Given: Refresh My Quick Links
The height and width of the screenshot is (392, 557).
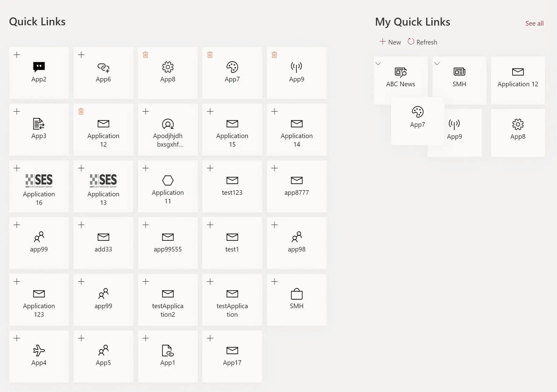Looking at the screenshot, I should (422, 42).
